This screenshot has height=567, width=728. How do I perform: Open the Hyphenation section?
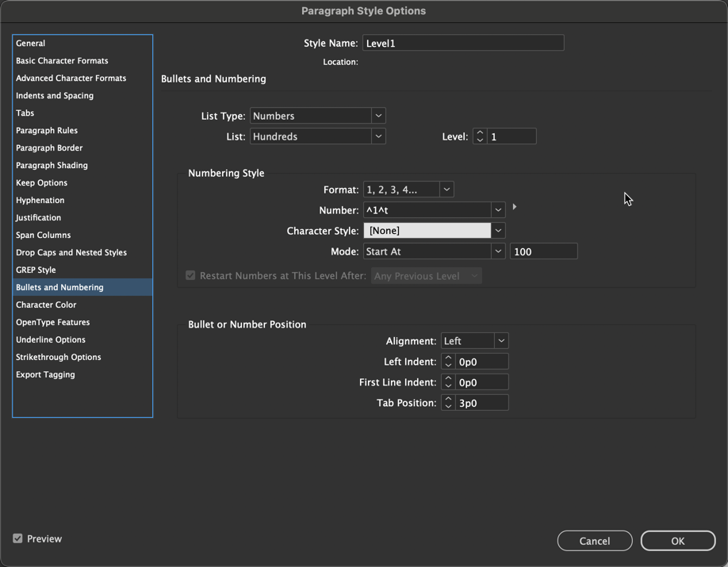pyautogui.click(x=40, y=200)
